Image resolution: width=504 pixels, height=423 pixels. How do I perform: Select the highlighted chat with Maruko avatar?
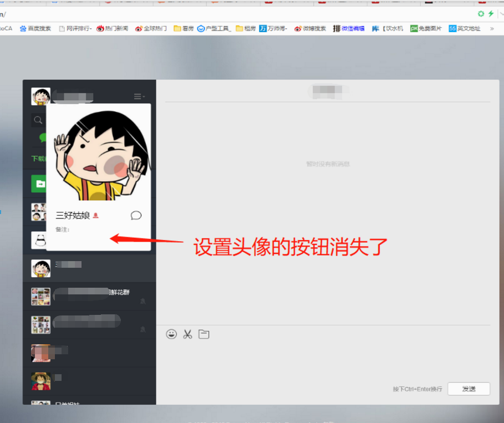(x=89, y=268)
